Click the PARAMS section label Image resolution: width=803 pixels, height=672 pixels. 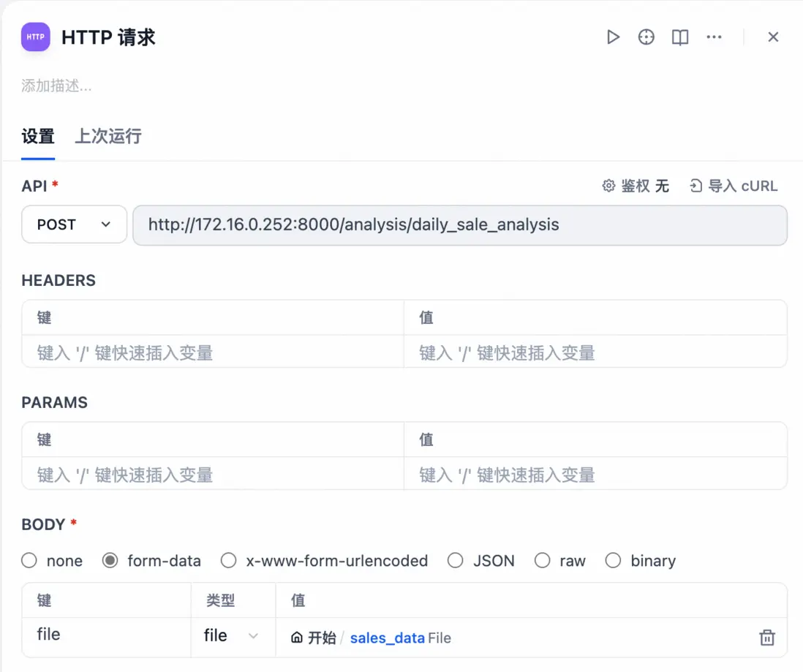click(x=54, y=402)
